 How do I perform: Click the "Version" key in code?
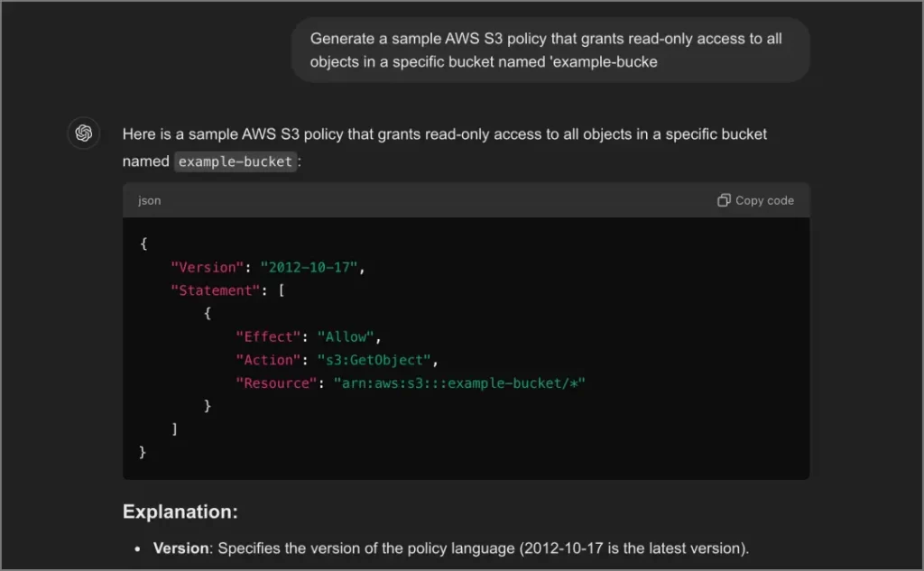pos(207,267)
